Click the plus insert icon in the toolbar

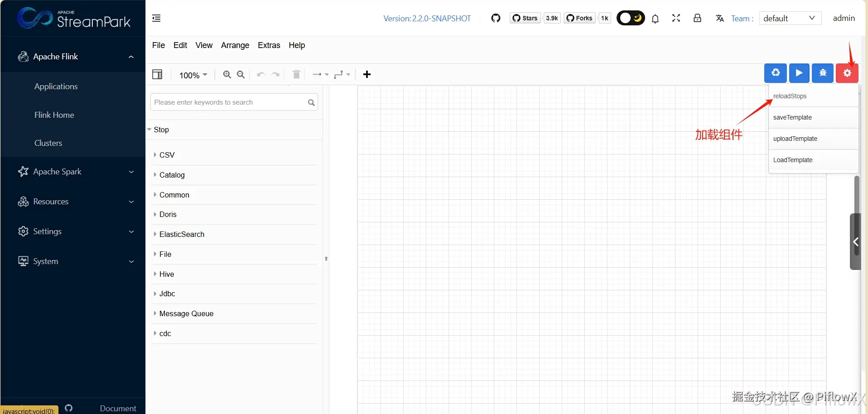pos(367,74)
